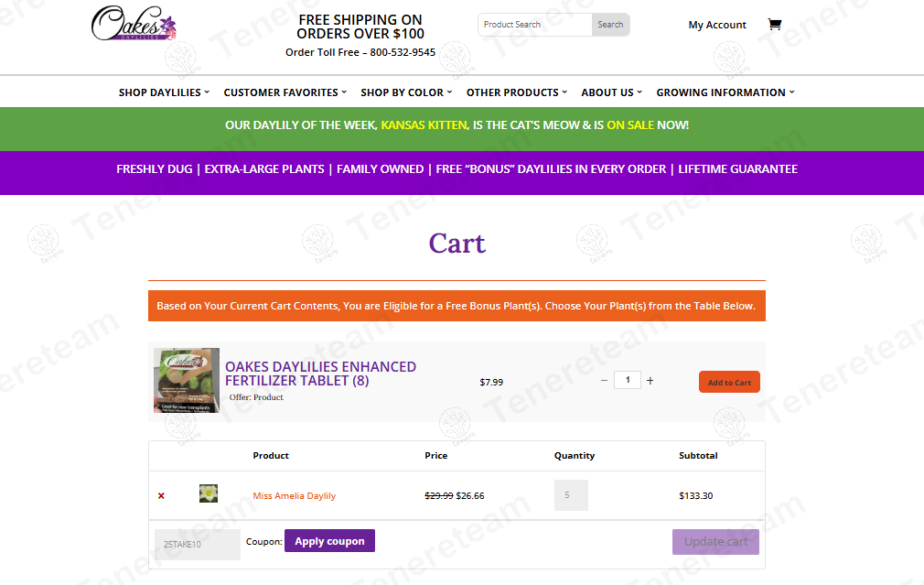Increase fertilizer tablet quantity with plus
The height and width of the screenshot is (585, 924).
[x=650, y=380]
